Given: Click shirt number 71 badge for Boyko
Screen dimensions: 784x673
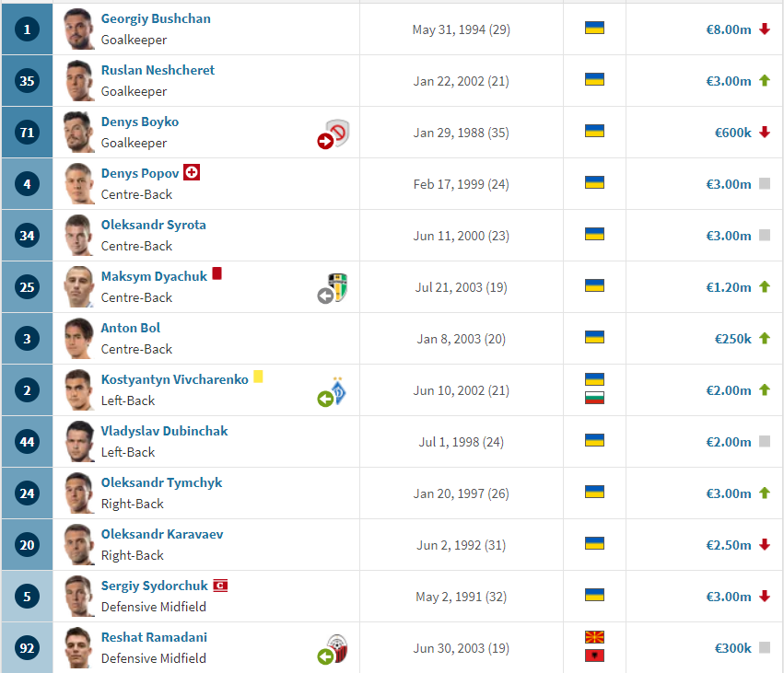Looking at the screenshot, I should [27, 132].
